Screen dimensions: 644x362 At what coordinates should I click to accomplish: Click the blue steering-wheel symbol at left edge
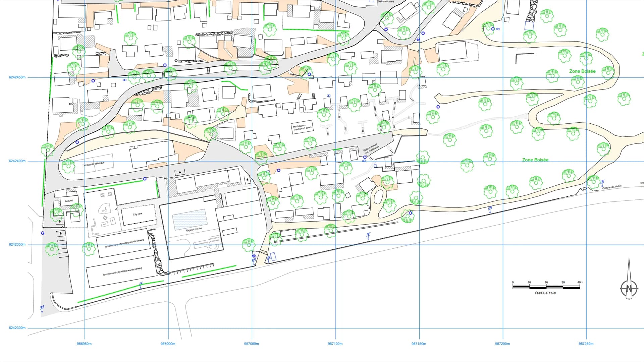click(43, 233)
